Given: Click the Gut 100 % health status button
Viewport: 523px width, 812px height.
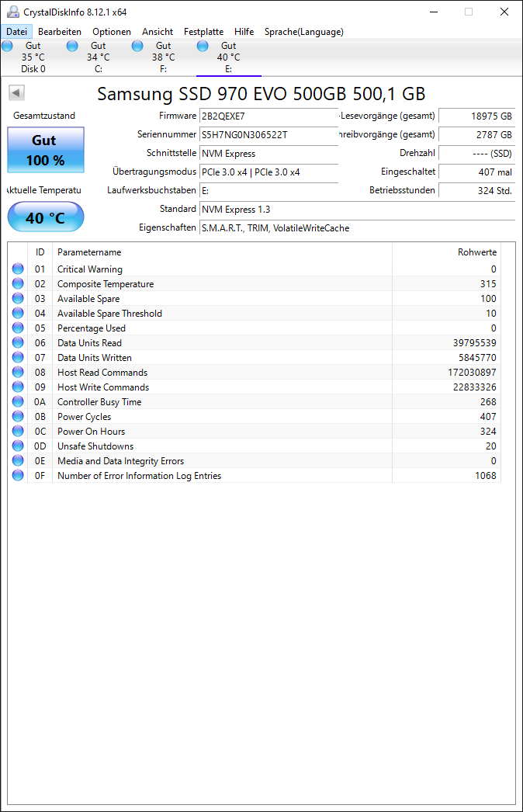Looking at the screenshot, I should (x=46, y=150).
